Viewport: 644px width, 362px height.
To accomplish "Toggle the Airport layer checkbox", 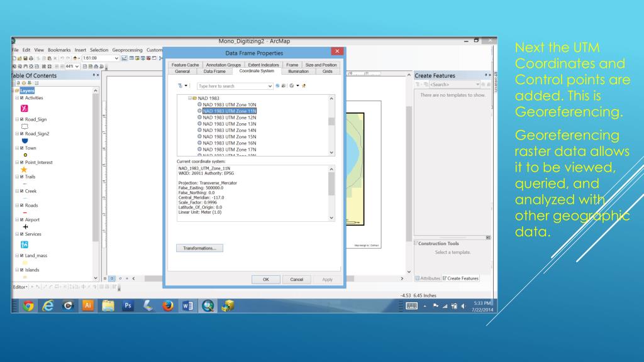I will pyautogui.click(x=22, y=220).
